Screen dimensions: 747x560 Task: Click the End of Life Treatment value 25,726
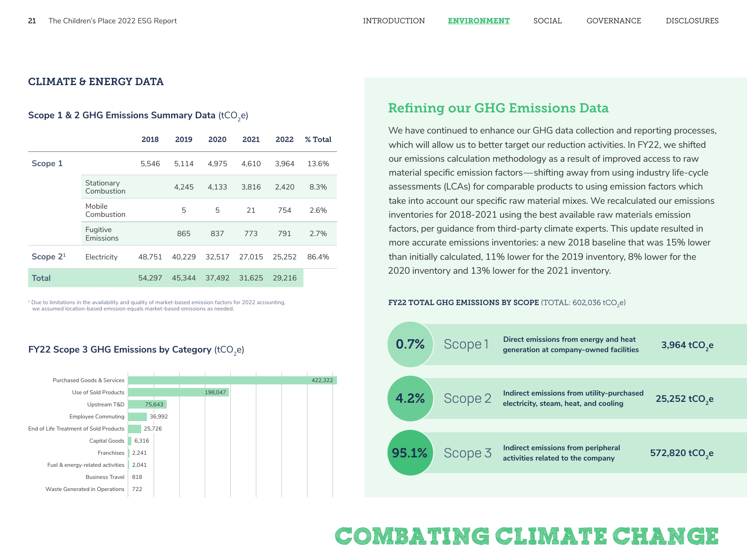153,429
